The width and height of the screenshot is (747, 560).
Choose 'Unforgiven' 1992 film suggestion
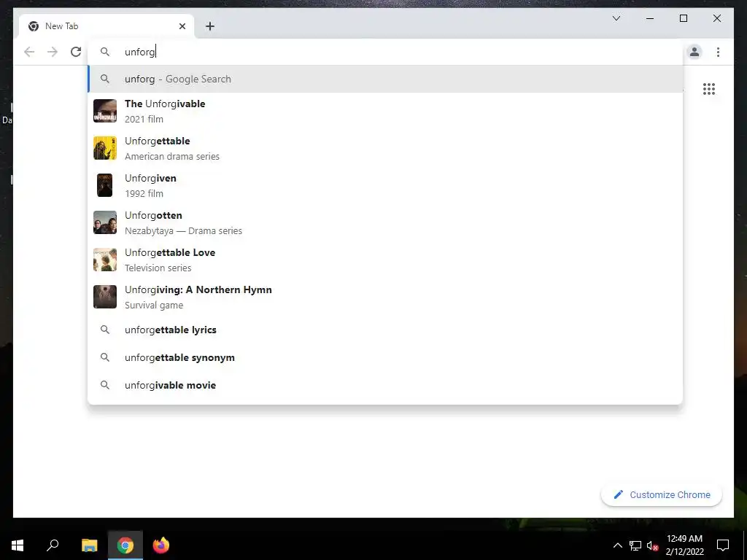(x=385, y=185)
